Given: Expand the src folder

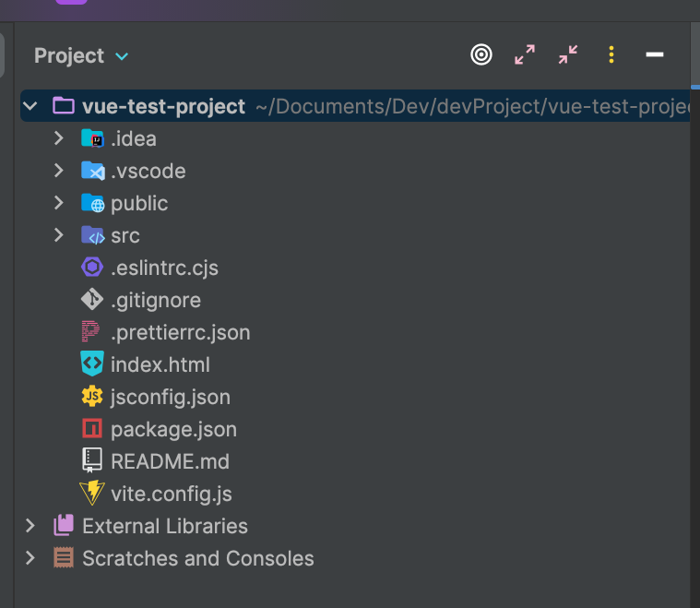Looking at the screenshot, I should click(58, 235).
